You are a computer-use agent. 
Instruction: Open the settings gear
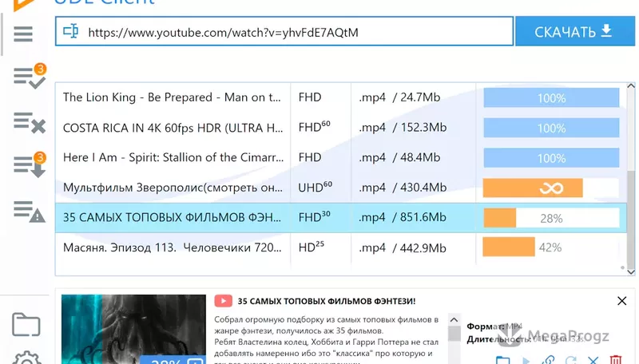tap(26, 358)
